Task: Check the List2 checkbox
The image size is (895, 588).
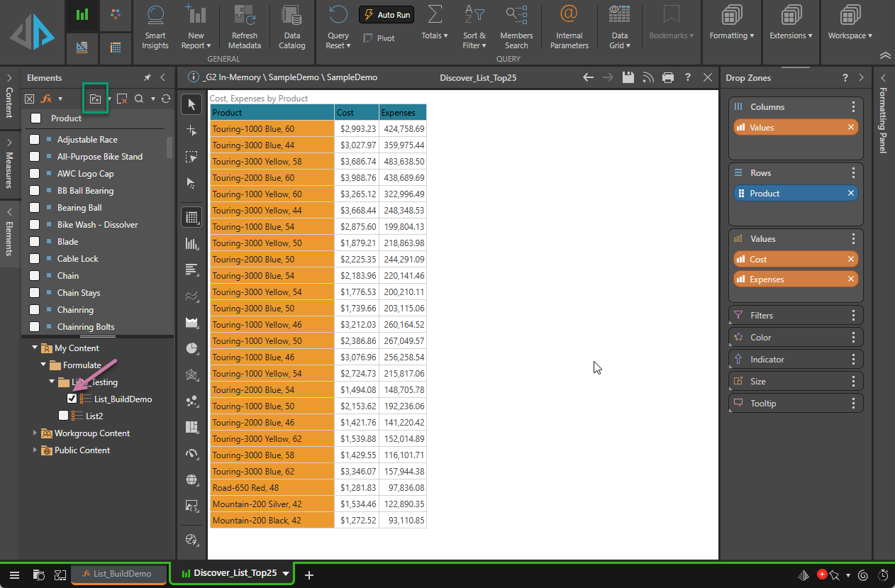Action: pyautogui.click(x=64, y=416)
